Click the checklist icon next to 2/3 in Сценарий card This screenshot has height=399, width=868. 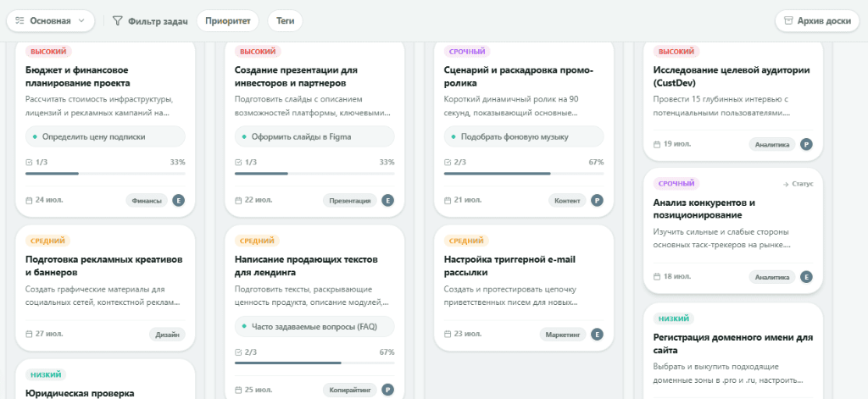448,162
